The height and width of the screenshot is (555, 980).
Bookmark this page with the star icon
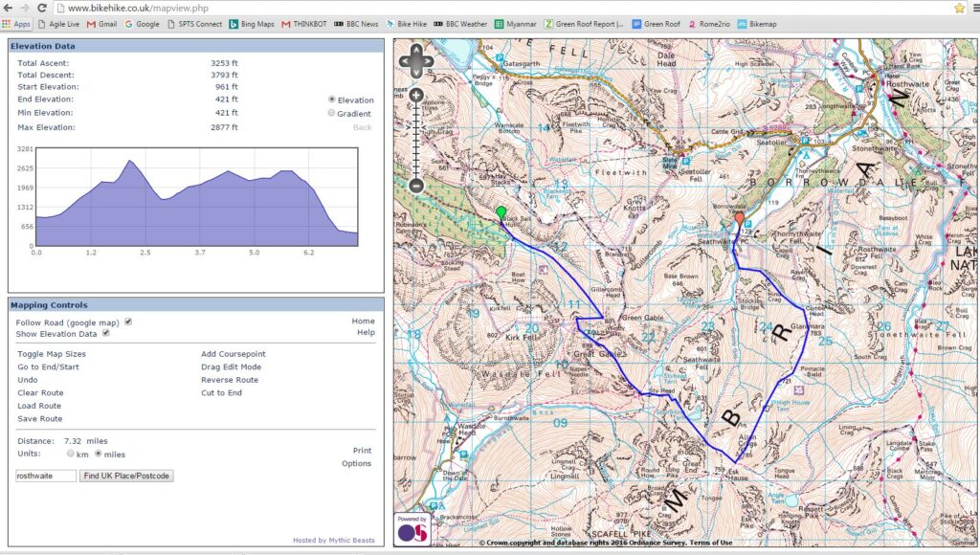coord(959,8)
